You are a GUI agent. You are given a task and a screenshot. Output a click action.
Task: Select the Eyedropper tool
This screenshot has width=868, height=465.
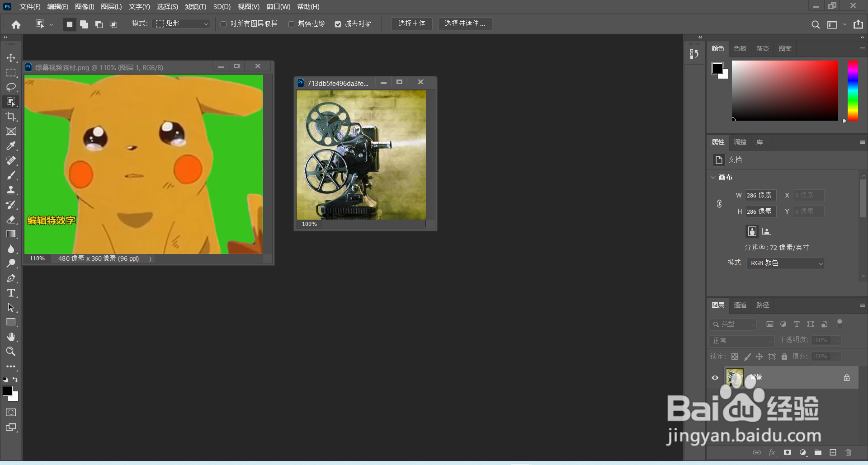coord(11,146)
